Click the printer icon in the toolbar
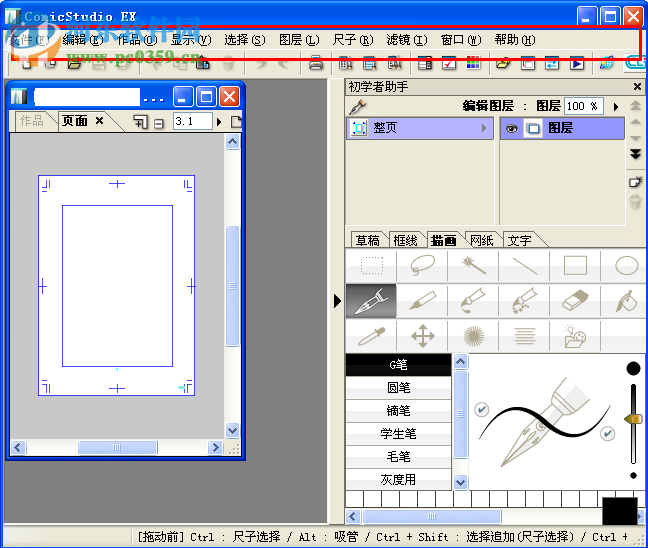The image size is (648, 548). pos(316,63)
